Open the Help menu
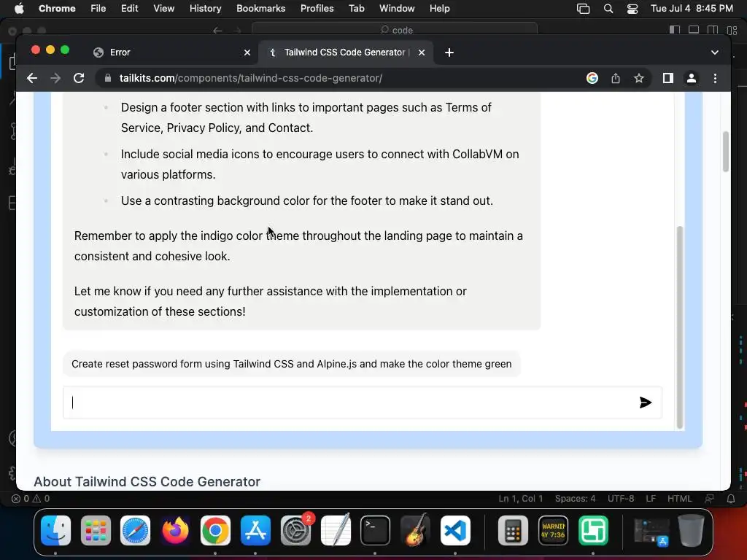Image resolution: width=747 pixels, height=560 pixels. (x=439, y=8)
